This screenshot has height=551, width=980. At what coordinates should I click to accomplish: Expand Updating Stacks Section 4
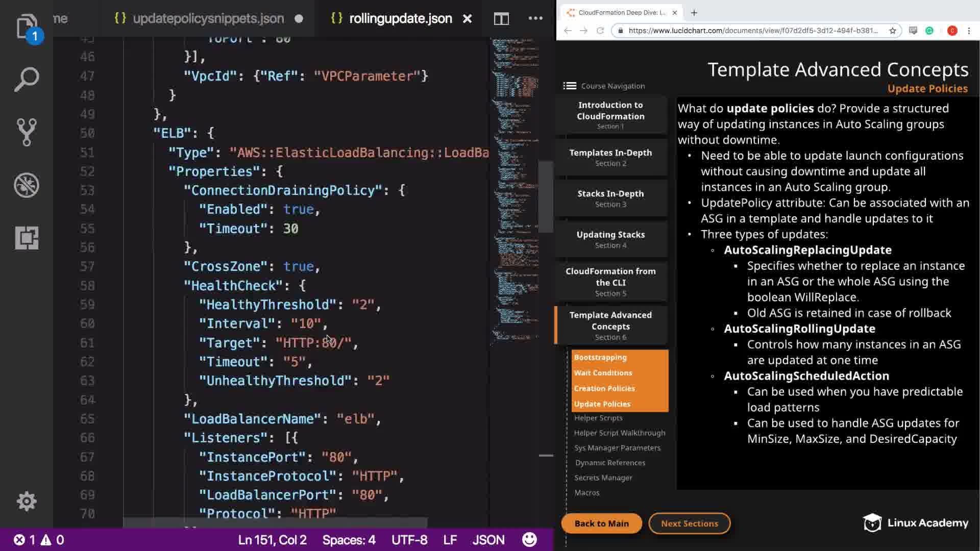[x=610, y=239]
